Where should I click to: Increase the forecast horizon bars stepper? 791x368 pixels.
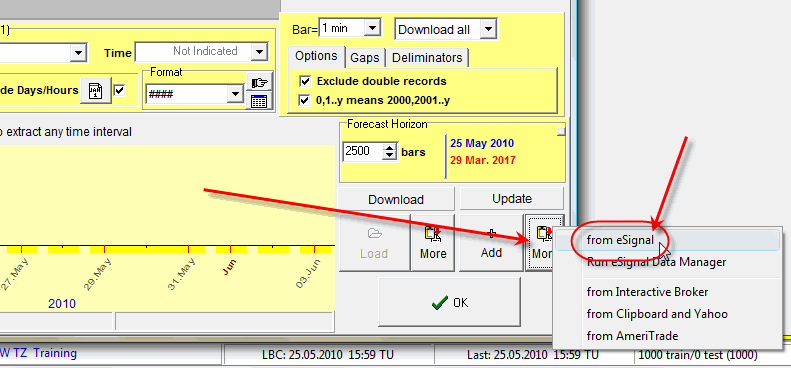pos(389,148)
